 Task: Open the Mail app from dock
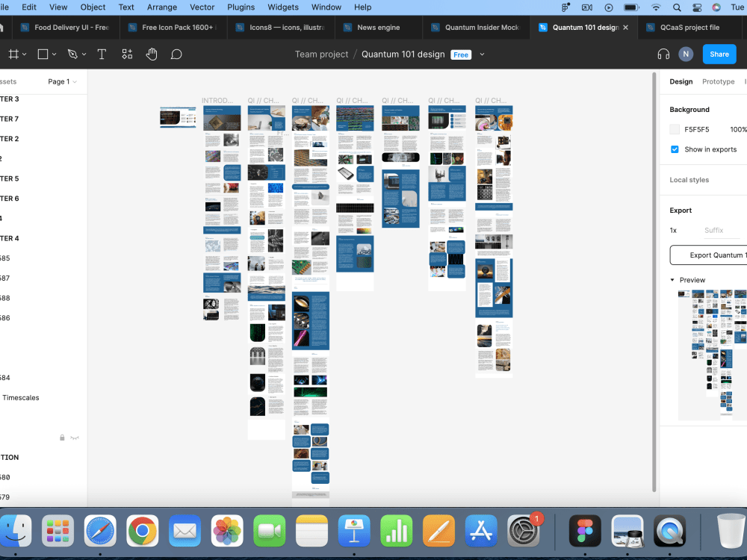click(x=185, y=530)
